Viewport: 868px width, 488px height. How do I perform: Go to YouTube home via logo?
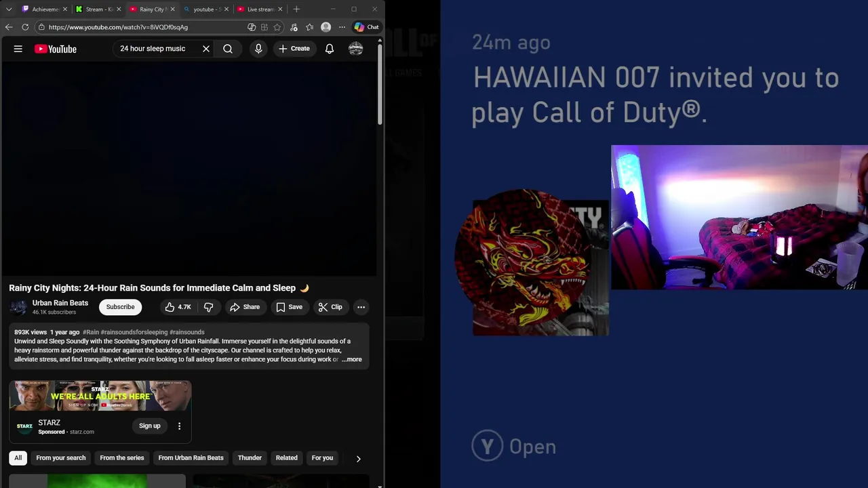[56, 49]
